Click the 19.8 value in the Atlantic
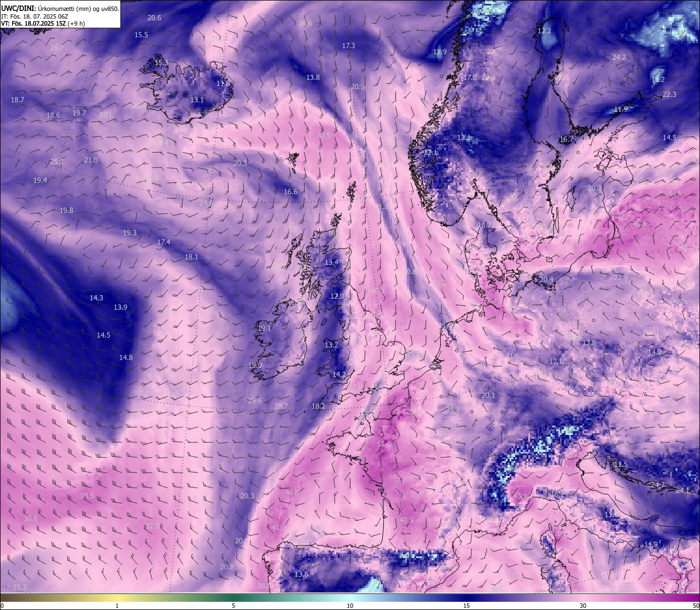This screenshot has height=610, width=700. coord(66,210)
